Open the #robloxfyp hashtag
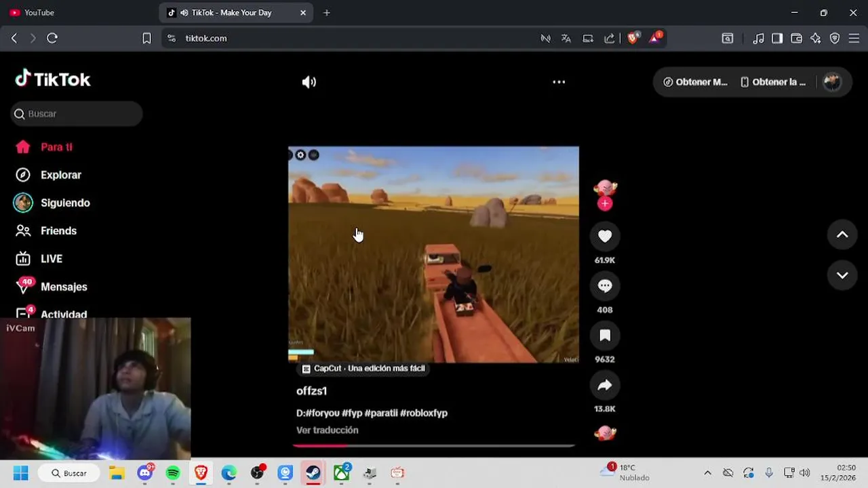The image size is (868, 488). click(424, 413)
